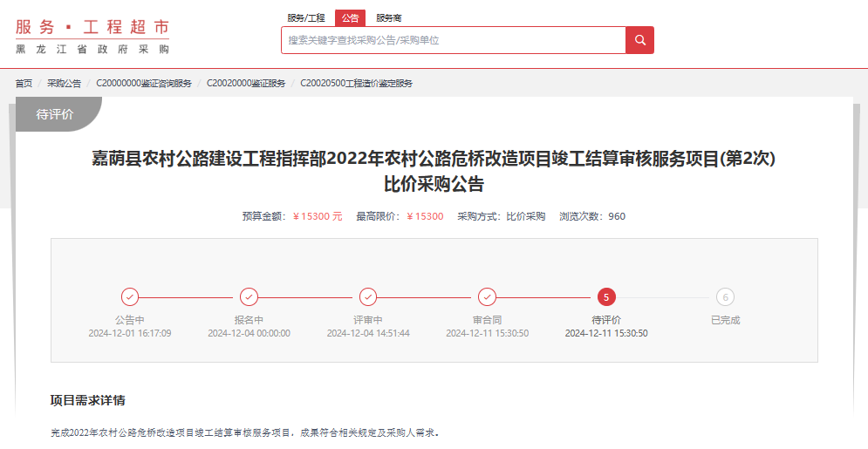Screen dimensions: 868x449
Task: Open C20000000鉴证咨询服务 breadcrumb link
Action: [144, 84]
